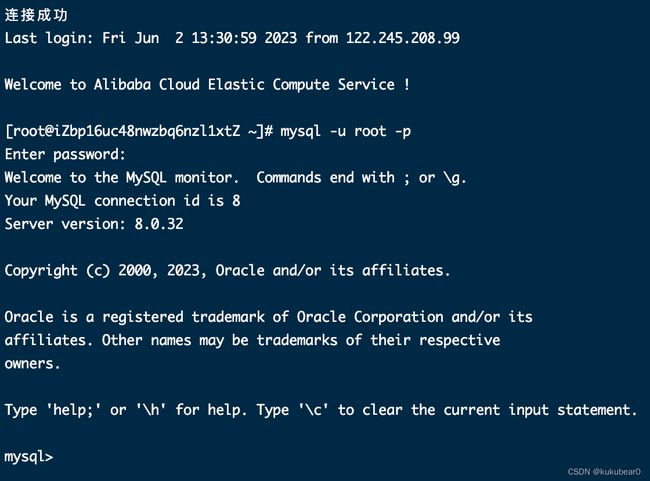Click the CSDN @kukubear0 watermark
650x481 pixels.
point(604,472)
